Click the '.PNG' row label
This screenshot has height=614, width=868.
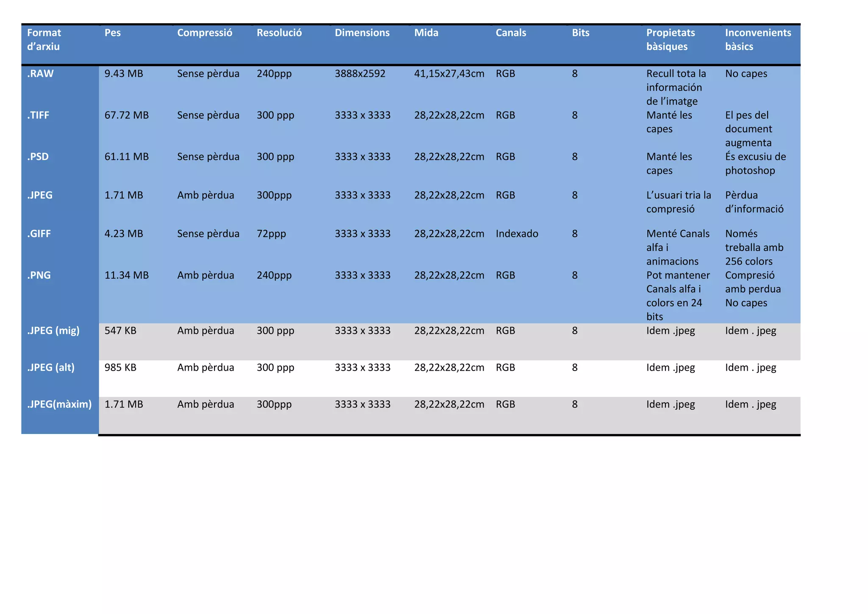coord(39,275)
